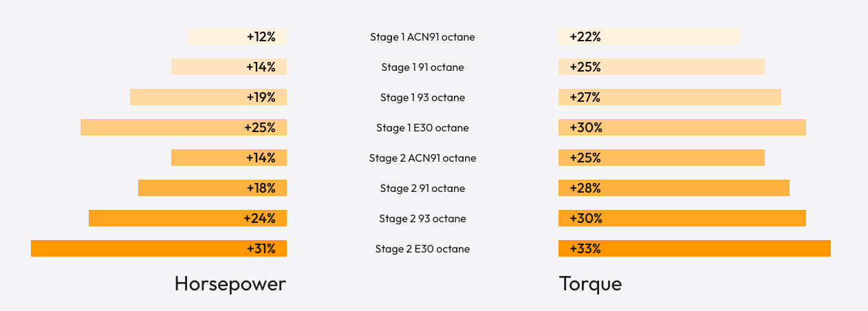Select the +19% horsepower bar
The image size is (868, 311).
click(208, 98)
